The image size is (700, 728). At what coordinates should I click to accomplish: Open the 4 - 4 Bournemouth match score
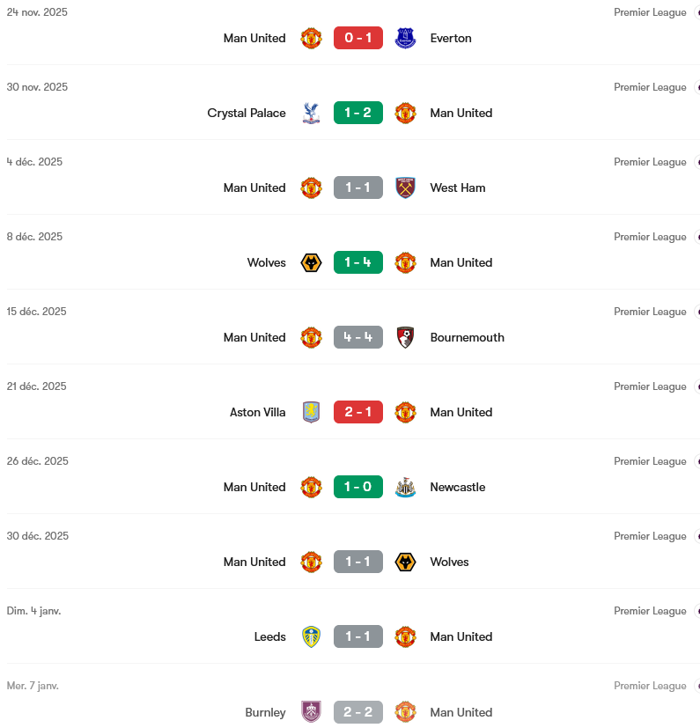point(358,337)
